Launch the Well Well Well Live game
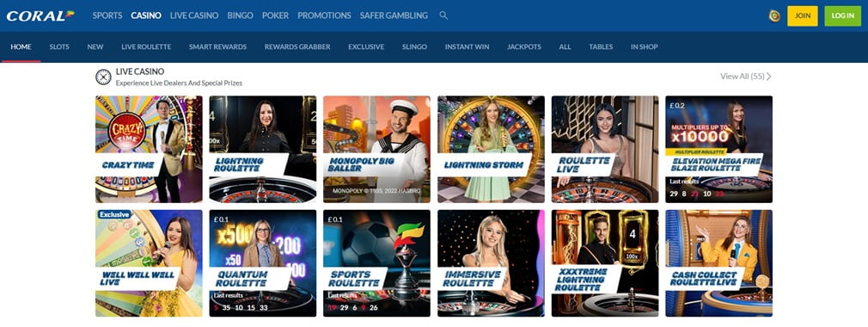The image size is (868, 327). click(x=149, y=263)
